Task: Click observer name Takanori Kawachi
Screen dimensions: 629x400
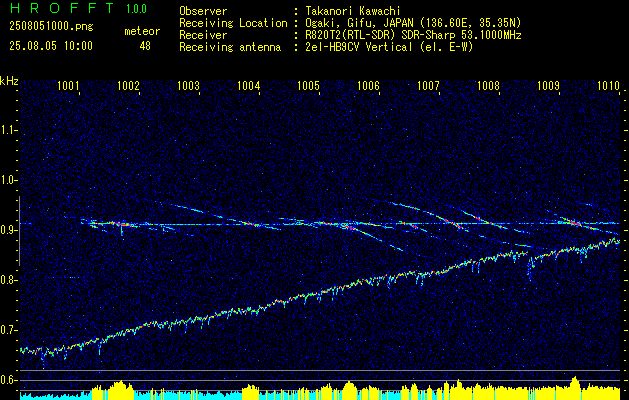Action: [352, 11]
